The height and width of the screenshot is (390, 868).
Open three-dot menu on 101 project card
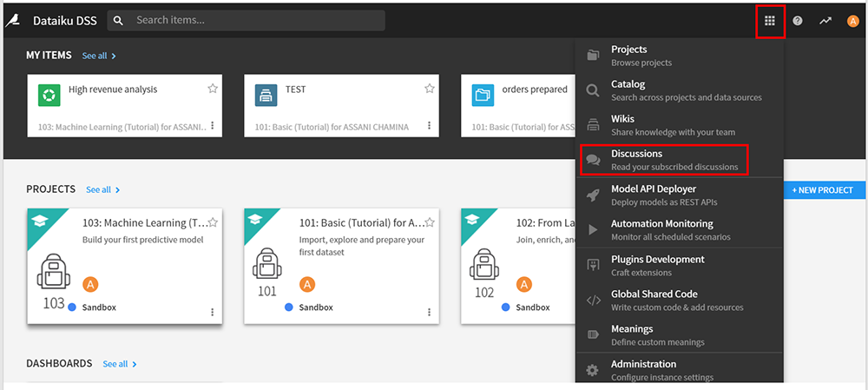coord(429,312)
